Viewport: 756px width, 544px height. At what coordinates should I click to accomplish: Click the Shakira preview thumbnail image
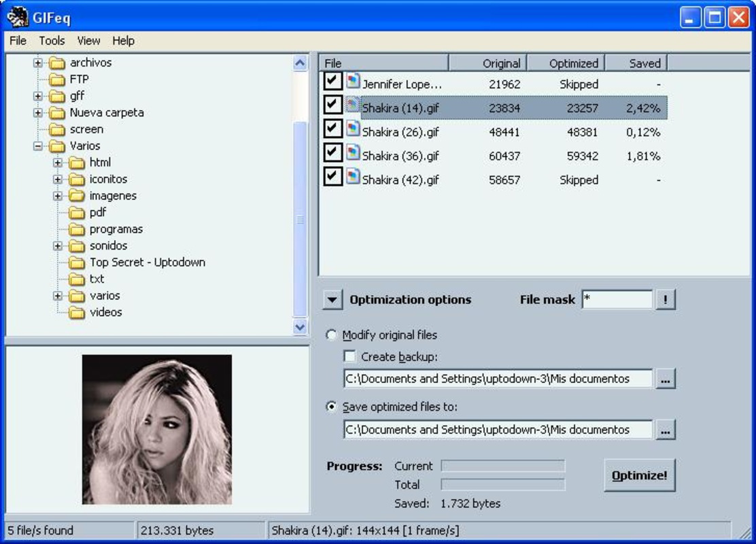coord(156,430)
